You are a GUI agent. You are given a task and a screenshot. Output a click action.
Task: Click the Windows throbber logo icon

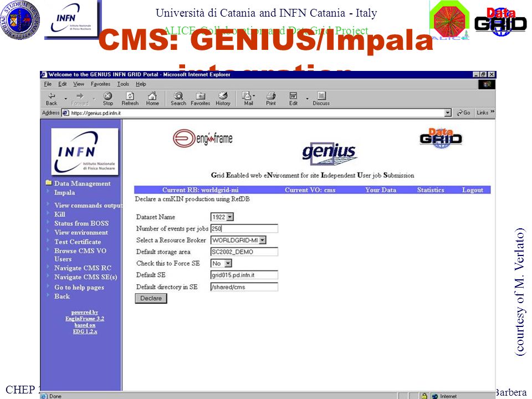(x=487, y=84)
